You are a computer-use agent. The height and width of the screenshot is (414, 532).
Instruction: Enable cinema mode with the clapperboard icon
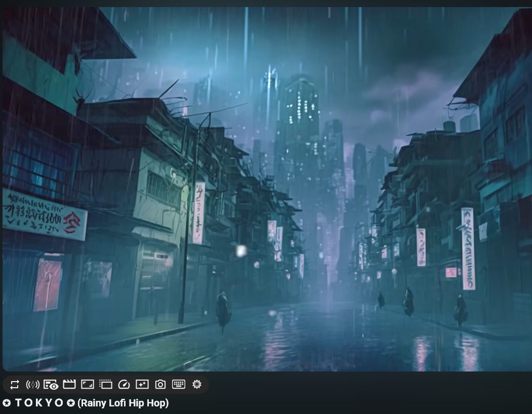point(69,385)
